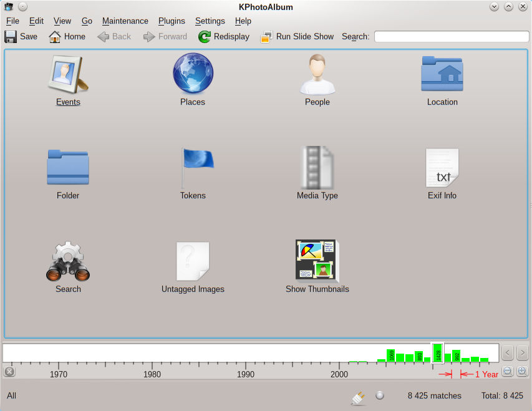Open the window menu icon in title bar

[9, 6]
